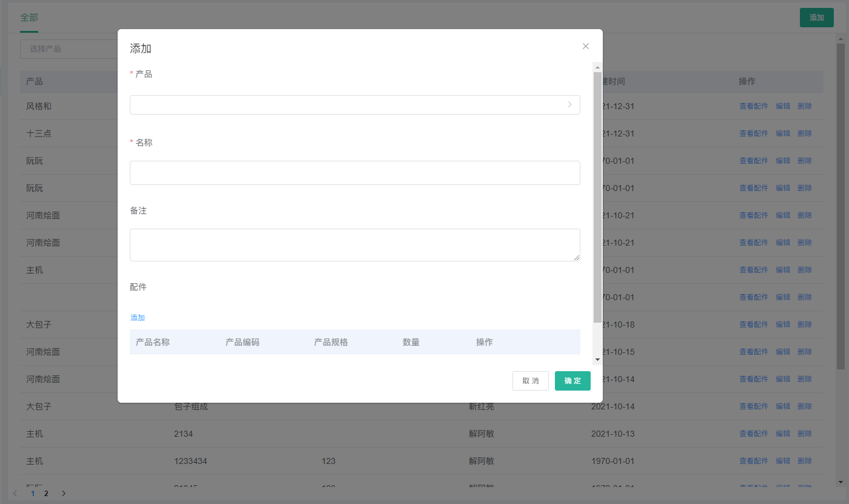Confirm with the 确定 button
This screenshot has width=849, height=504.
pyautogui.click(x=572, y=381)
